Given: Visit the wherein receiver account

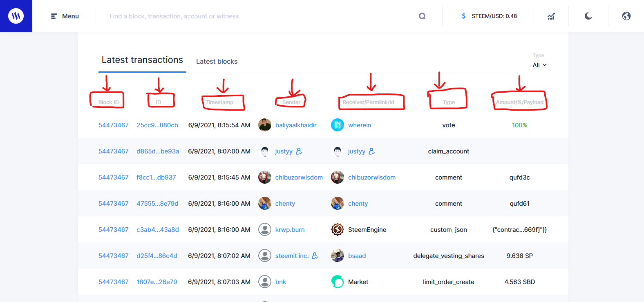Looking at the screenshot, I should [x=360, y=125].
